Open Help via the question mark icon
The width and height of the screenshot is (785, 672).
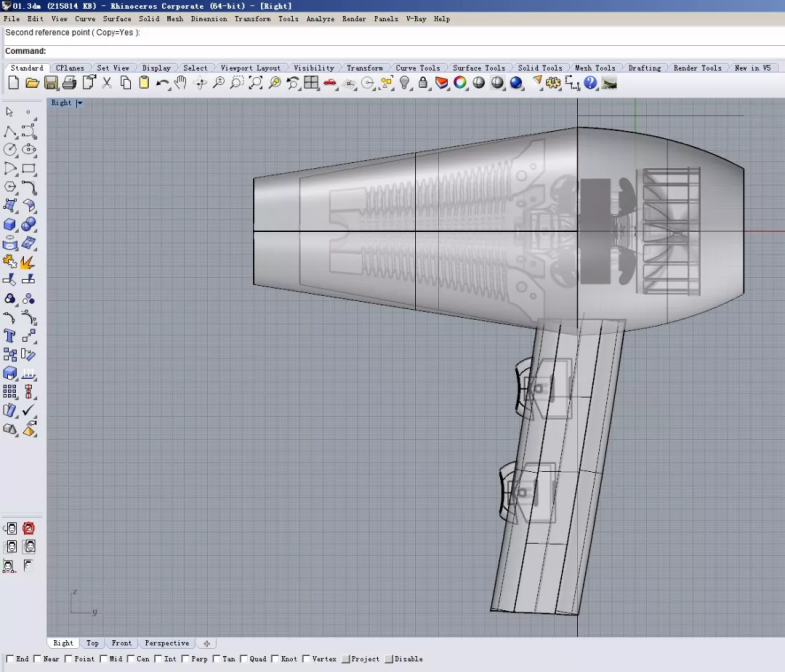(x=590, y=83)
